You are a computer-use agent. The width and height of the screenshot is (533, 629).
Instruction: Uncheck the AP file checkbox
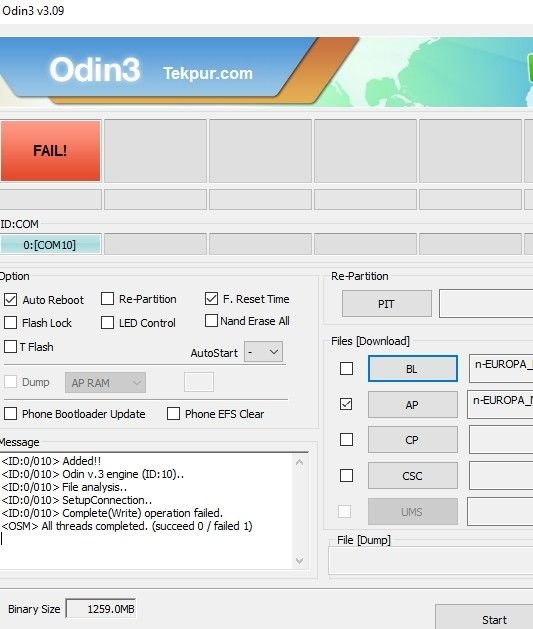(346, 404)
